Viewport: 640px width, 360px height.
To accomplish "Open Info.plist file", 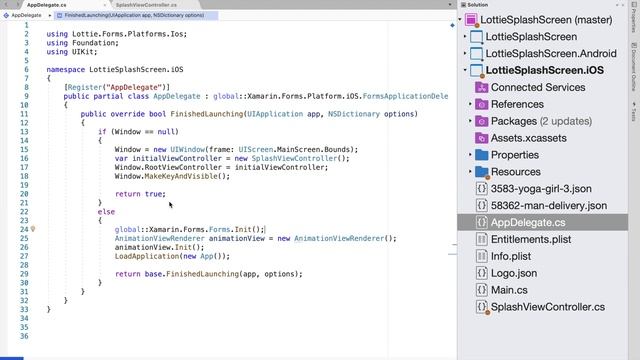I will point(511,256).
